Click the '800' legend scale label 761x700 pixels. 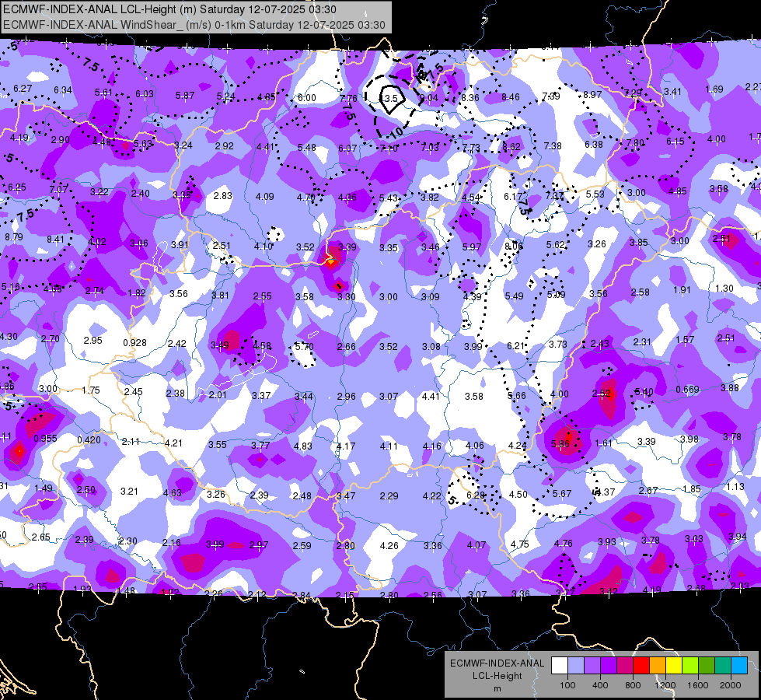[633, 685]
